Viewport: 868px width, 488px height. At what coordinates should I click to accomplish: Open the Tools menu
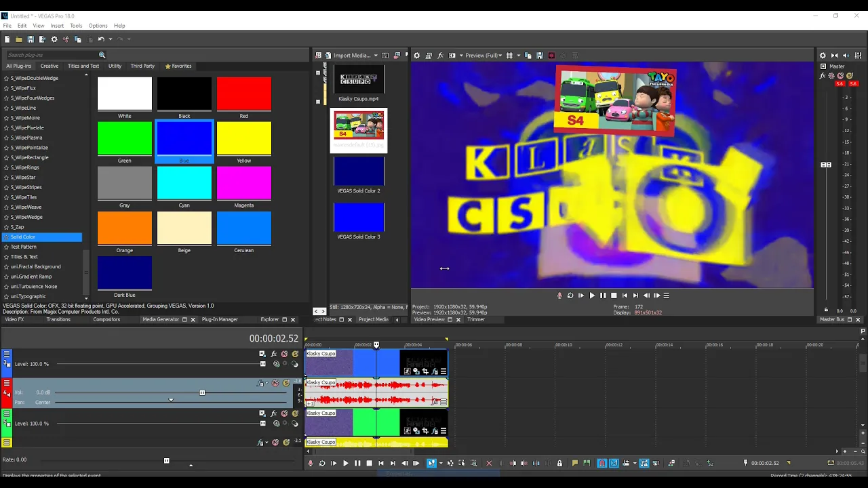pyautogui.click(x=76, y=26)
